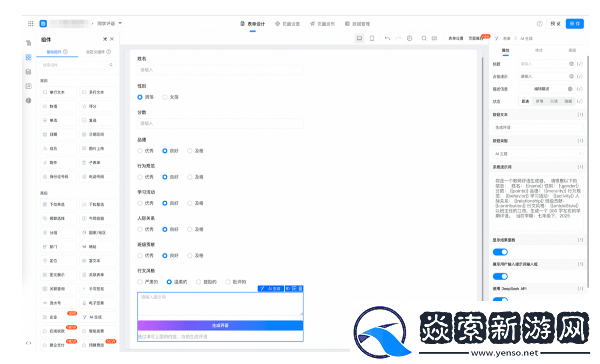Click the 生成评语 gradient button

click(220, 325)
